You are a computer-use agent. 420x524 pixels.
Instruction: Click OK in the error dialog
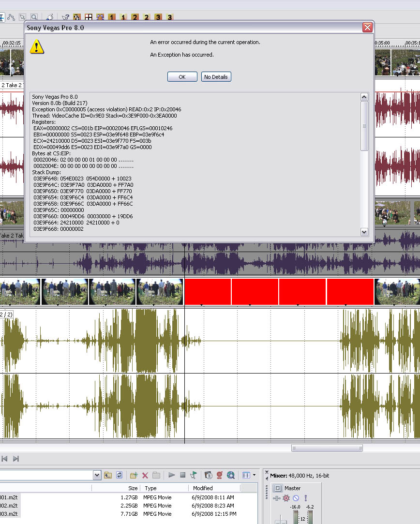pos(182,77)
